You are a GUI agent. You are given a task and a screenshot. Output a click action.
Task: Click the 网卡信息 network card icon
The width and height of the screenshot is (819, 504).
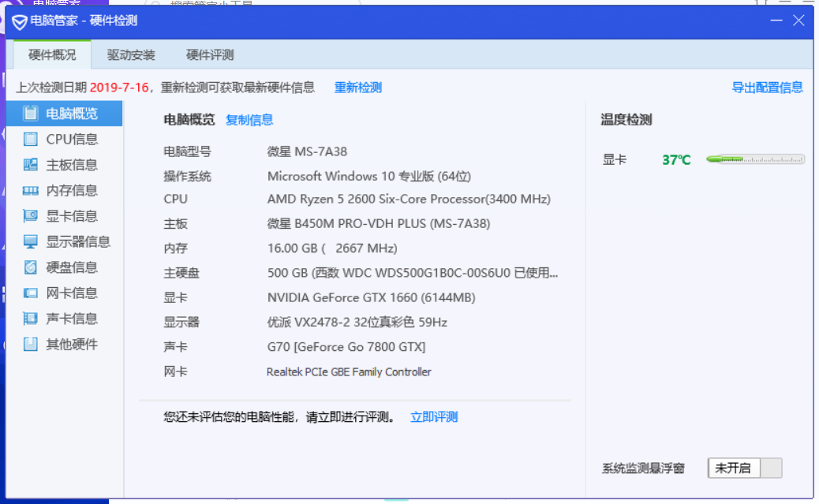coord(30,293)
